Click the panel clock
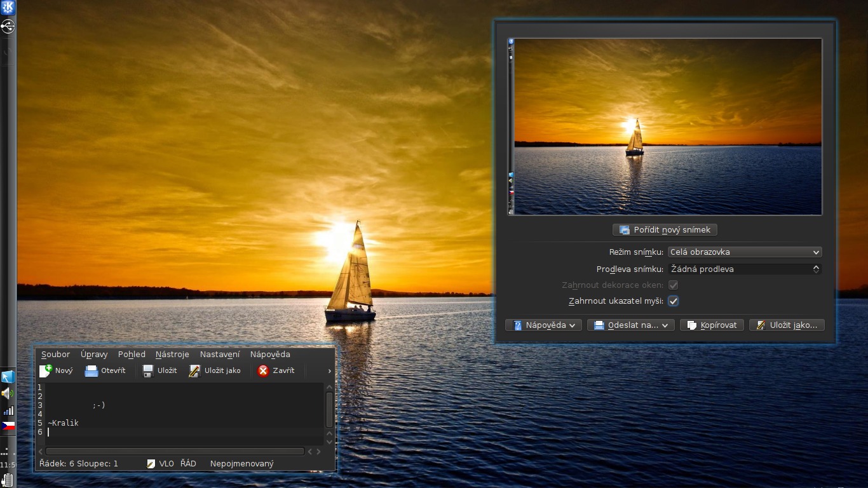 coord(8,465)
